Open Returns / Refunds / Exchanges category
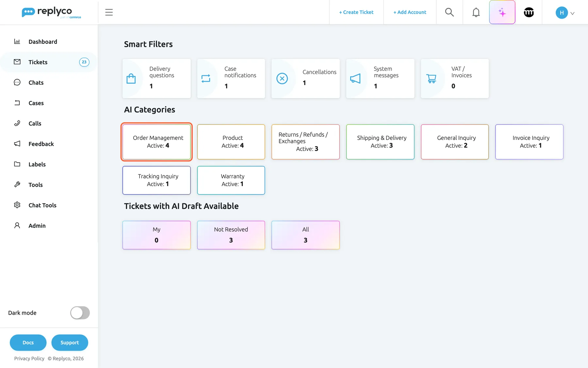 click(x=305, y=142)
